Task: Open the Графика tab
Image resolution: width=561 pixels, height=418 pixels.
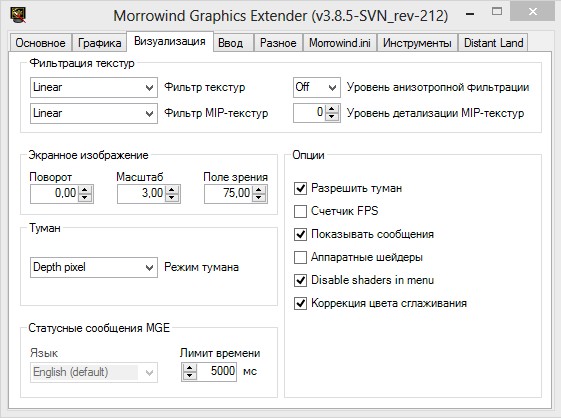Action: (99, 43)
